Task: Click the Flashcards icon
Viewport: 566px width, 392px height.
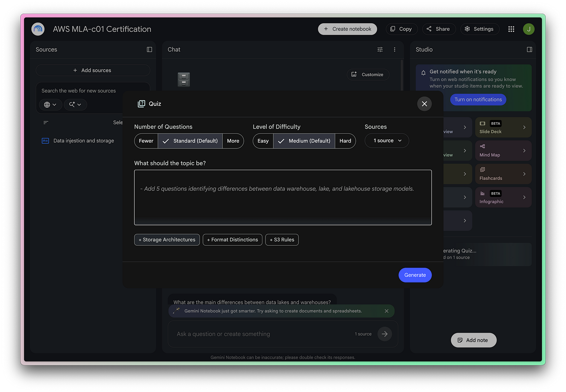Action: (x=482, y=170)
